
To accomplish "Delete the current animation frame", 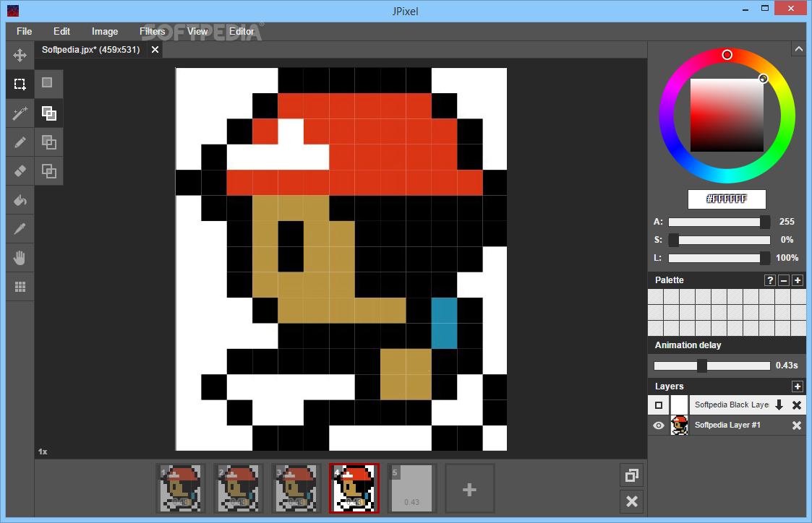I will [x=631, y=501].
